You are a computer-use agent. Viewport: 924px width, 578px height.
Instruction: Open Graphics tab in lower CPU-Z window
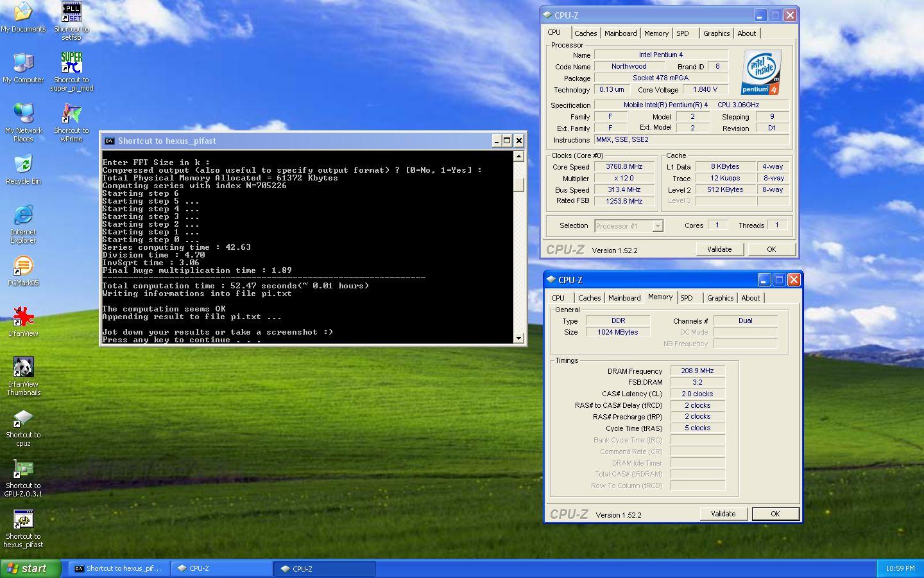pyautogui.click(x=720, y=298)
